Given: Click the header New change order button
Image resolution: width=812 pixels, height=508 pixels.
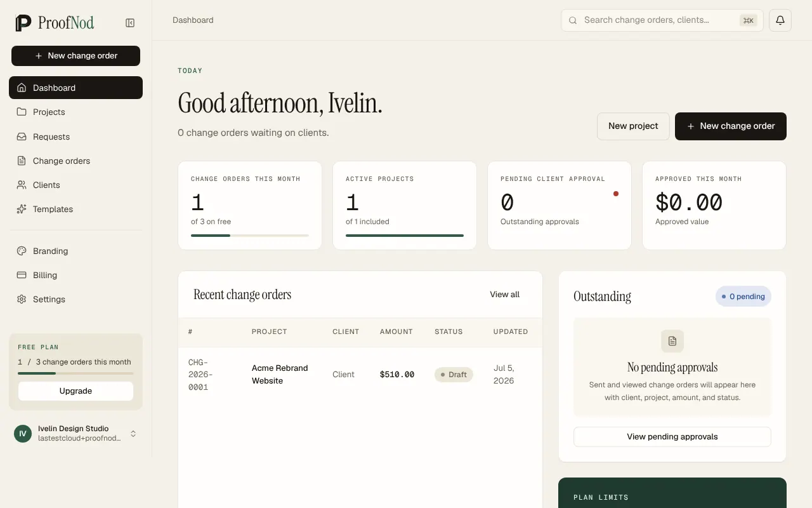Looking at the screenshot, I should pos(731,126).
